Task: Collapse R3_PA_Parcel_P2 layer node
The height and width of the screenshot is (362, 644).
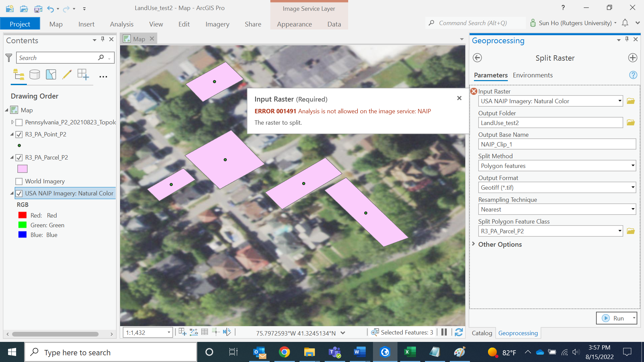Action: point(12,158)
